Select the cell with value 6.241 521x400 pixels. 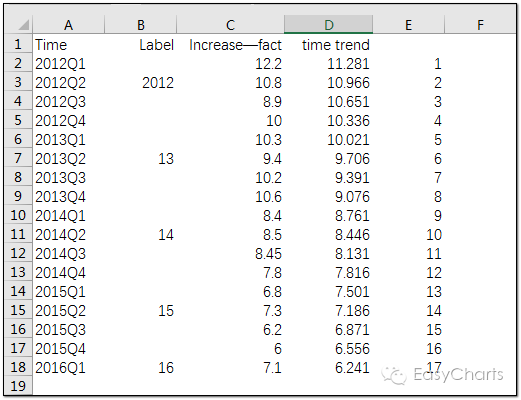coord(328,367)
